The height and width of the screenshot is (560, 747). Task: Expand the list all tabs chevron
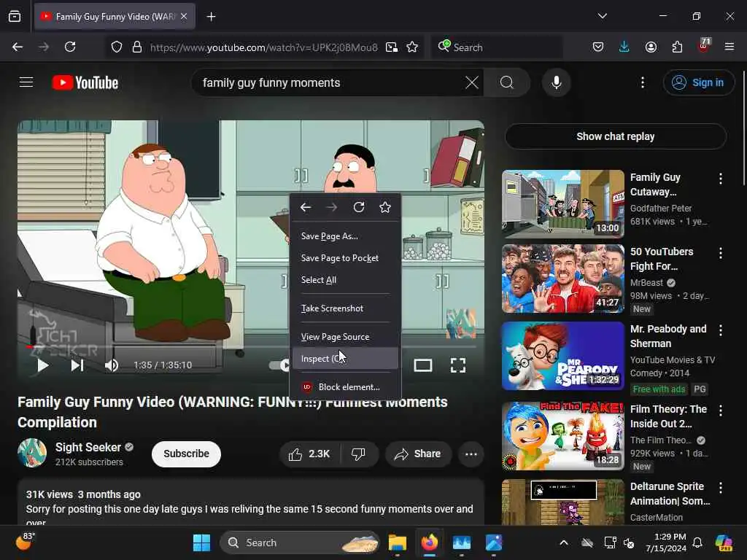pos(602,16)
